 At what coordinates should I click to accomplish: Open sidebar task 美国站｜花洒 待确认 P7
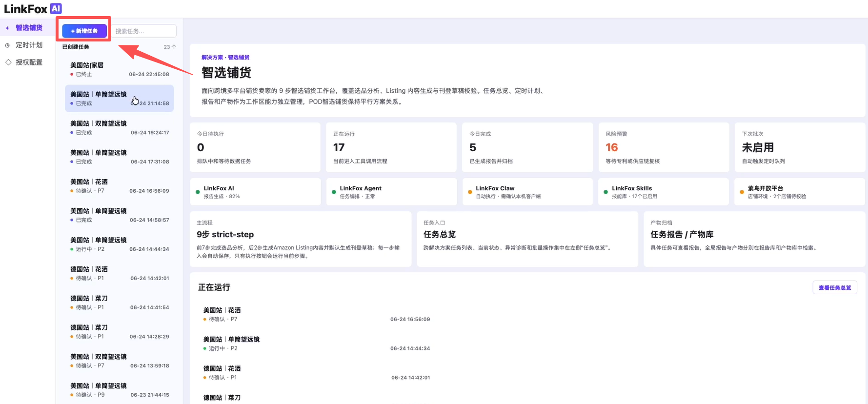[x=120, y=186]
